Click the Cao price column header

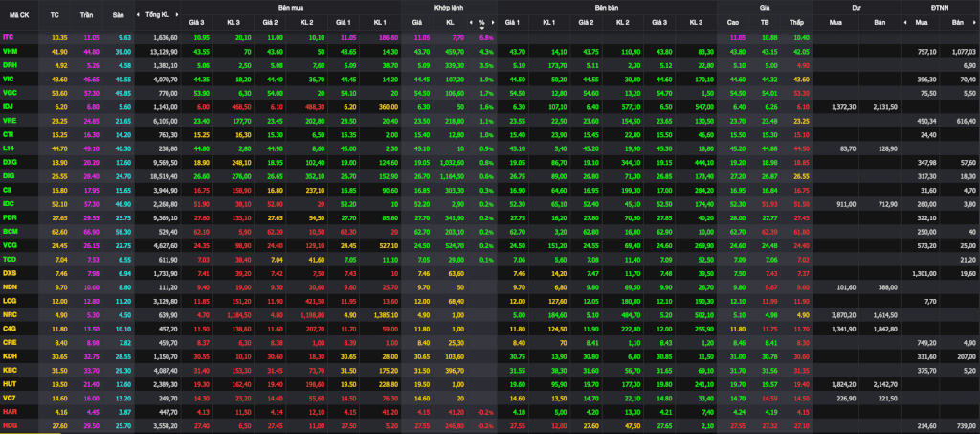[x=732, y=23]
